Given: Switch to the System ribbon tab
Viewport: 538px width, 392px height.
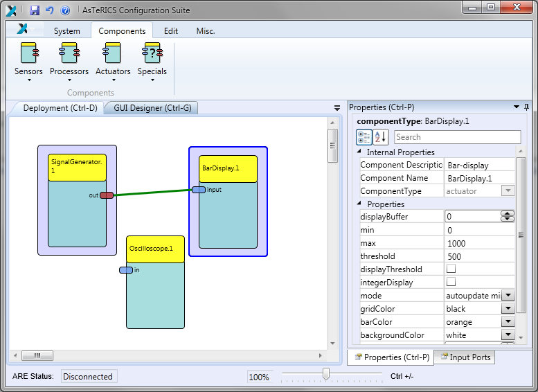Looking at the screenshot, I should pyautogui.click(x=67, y=31).
